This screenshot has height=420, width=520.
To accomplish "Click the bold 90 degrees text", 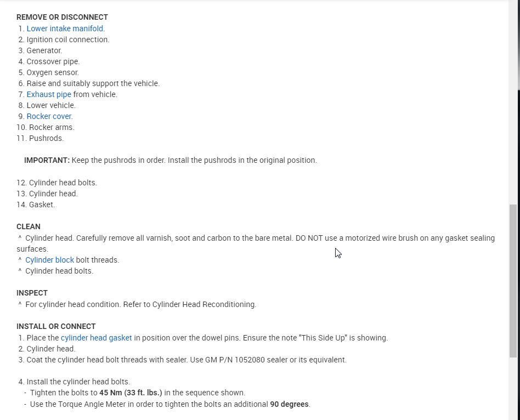I will (289, 404).
